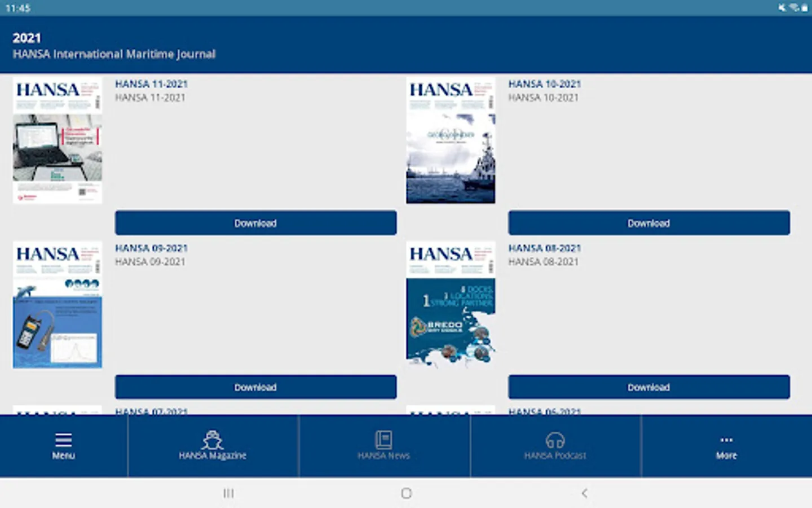Select the bold HANSA 09-2021 title

[x=151, y=248]
